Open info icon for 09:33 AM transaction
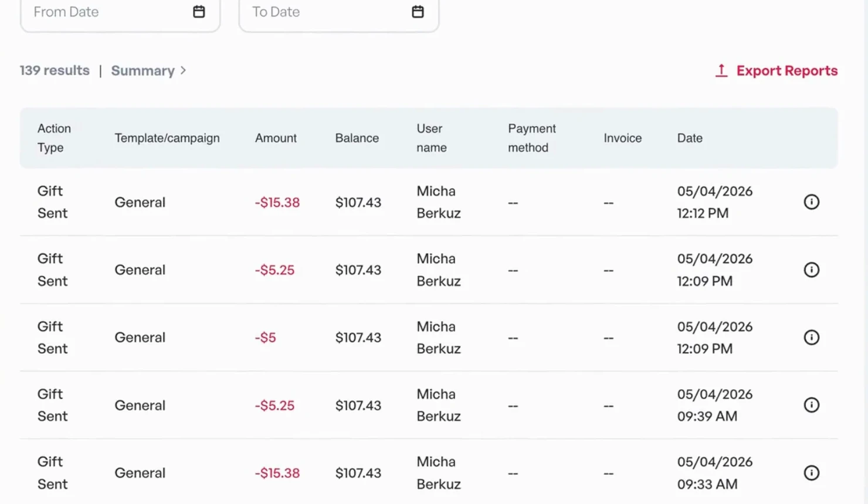This screenshot has width=868, height=504. point(811,473)
